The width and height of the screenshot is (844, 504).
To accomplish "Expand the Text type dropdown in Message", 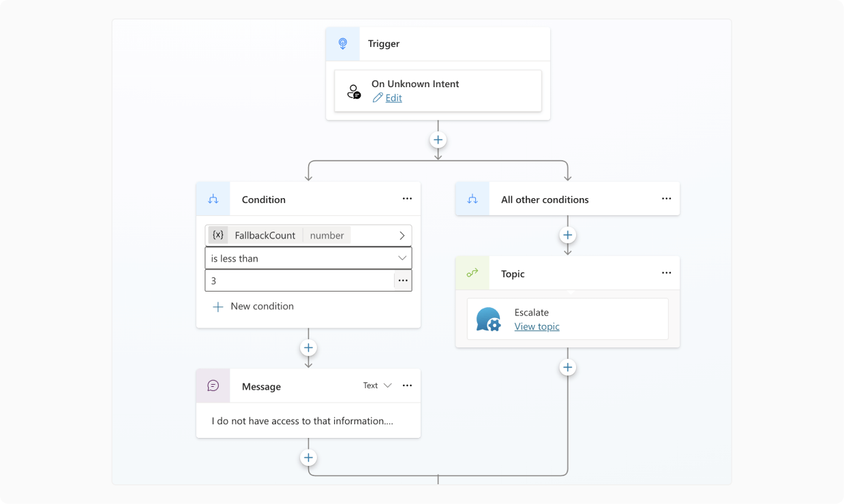I will click(x=378, y=385).
